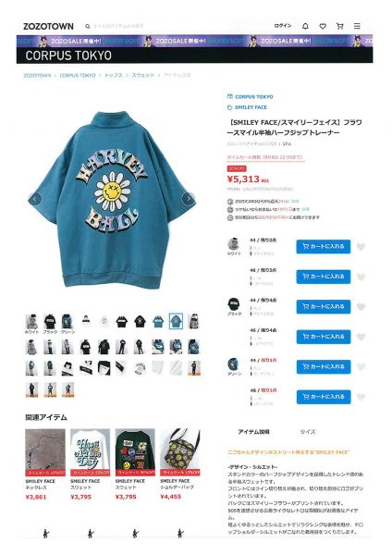Click the search magnifier icon
Viewport: 392px width, 555px height.
[x=88, y=26]
